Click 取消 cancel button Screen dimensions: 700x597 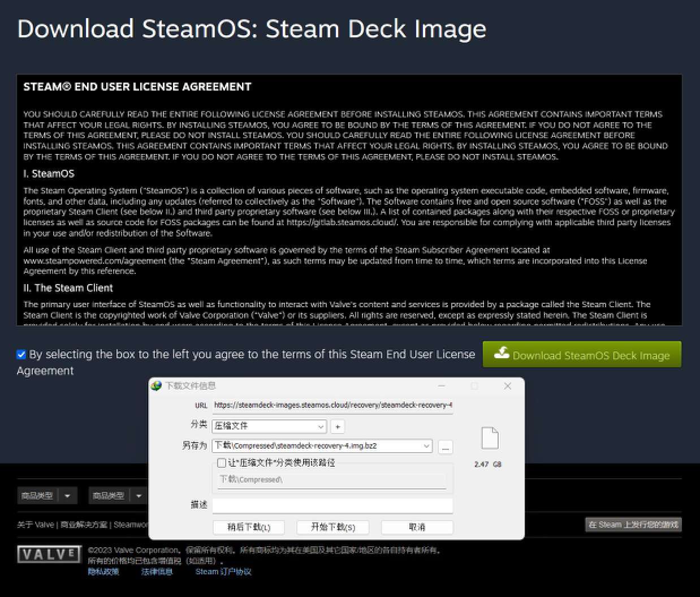coord(417,527)
